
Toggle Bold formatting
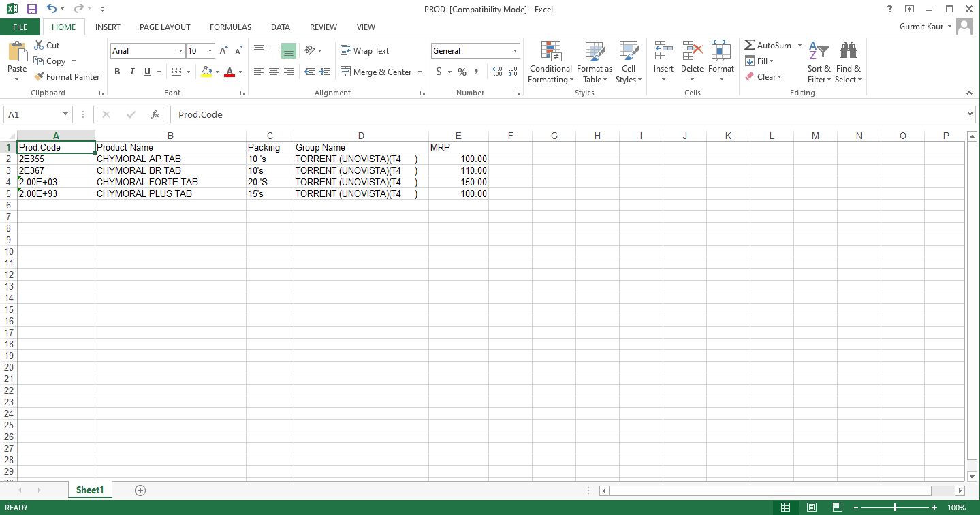(117, 72)
